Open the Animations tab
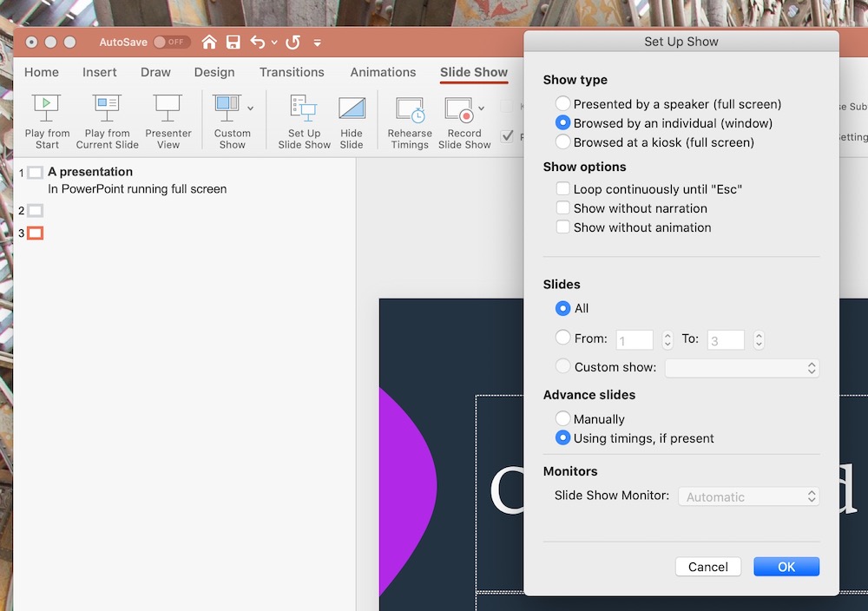This screenshot has height=611, width=868. click(x=383, y=72)
